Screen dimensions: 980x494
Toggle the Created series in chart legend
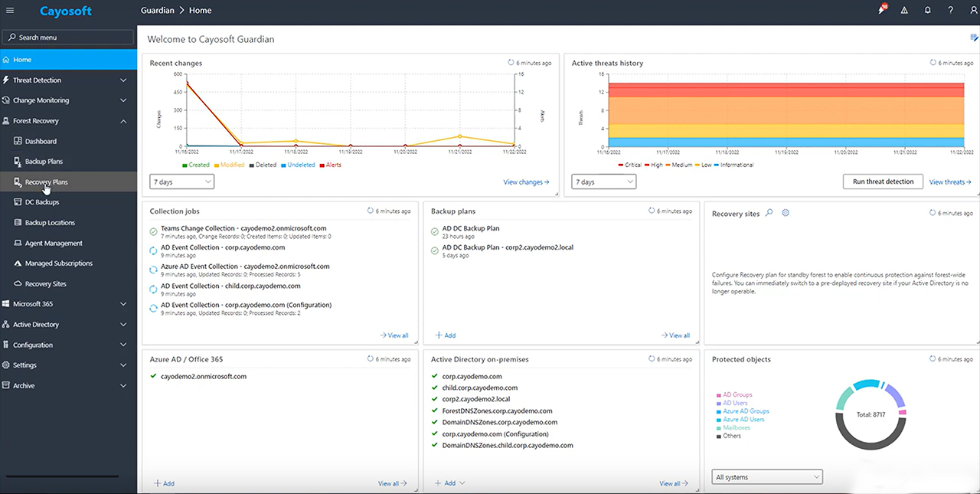[196, 165]
